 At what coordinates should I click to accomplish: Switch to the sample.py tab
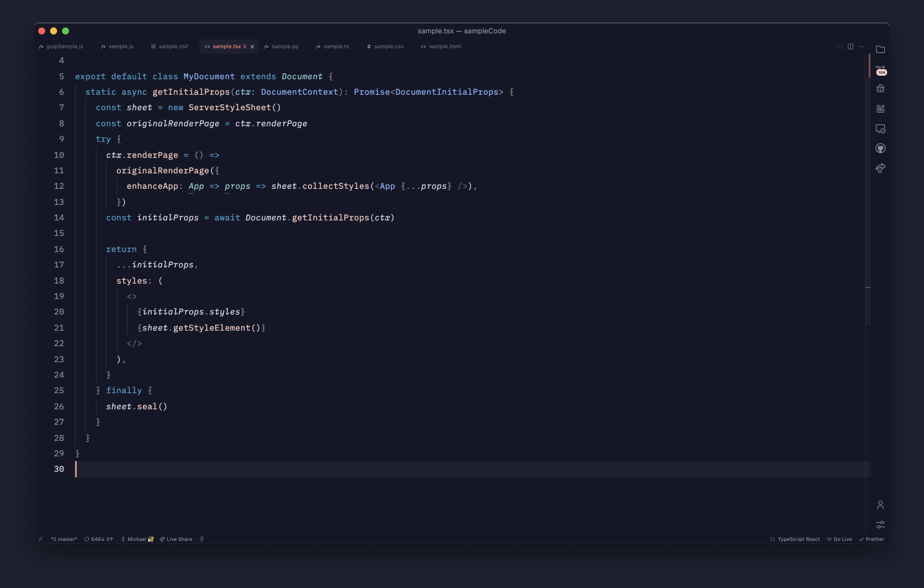pyautogui.click(x=281, y=46)
